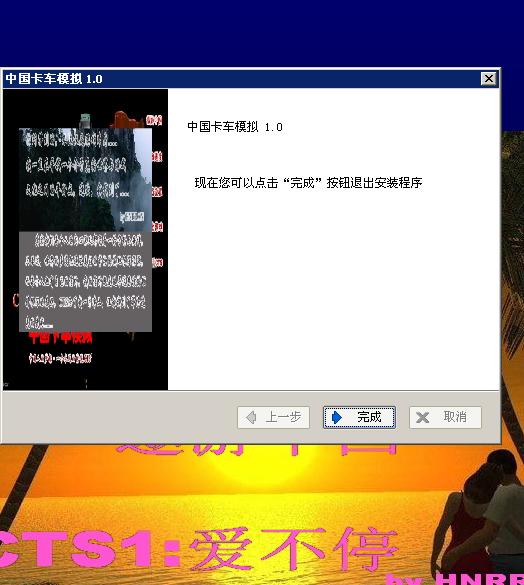This screenshot has width=524, height=585.
Task: Click the 现在您可以点击完成 instruction text
Action: coord(308,183)
